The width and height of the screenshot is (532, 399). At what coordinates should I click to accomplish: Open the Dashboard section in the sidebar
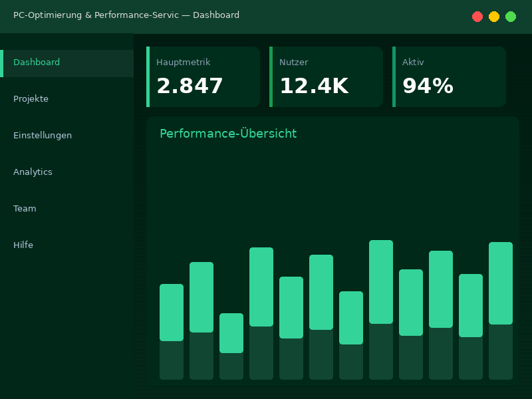pyautogui.click(x=37, y=62)
